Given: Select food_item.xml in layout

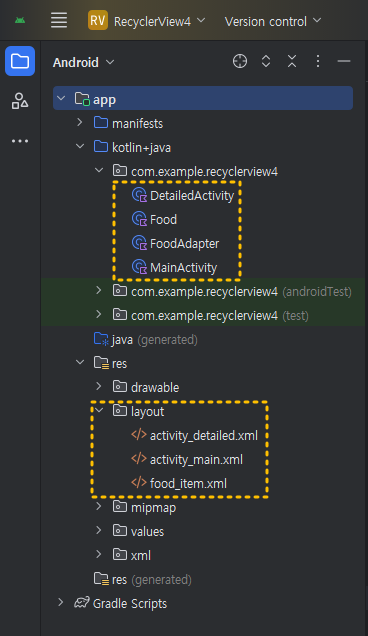Looking at the screenshot, I should pyautogui.click(x=188, y=483).
